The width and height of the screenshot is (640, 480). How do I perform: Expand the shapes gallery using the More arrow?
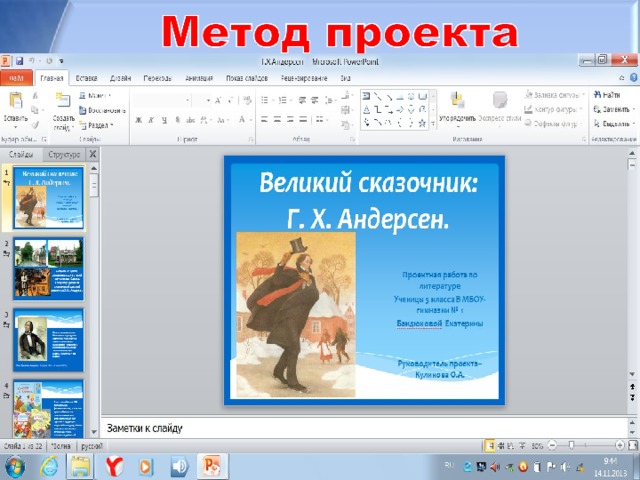[x=433, y=123]
